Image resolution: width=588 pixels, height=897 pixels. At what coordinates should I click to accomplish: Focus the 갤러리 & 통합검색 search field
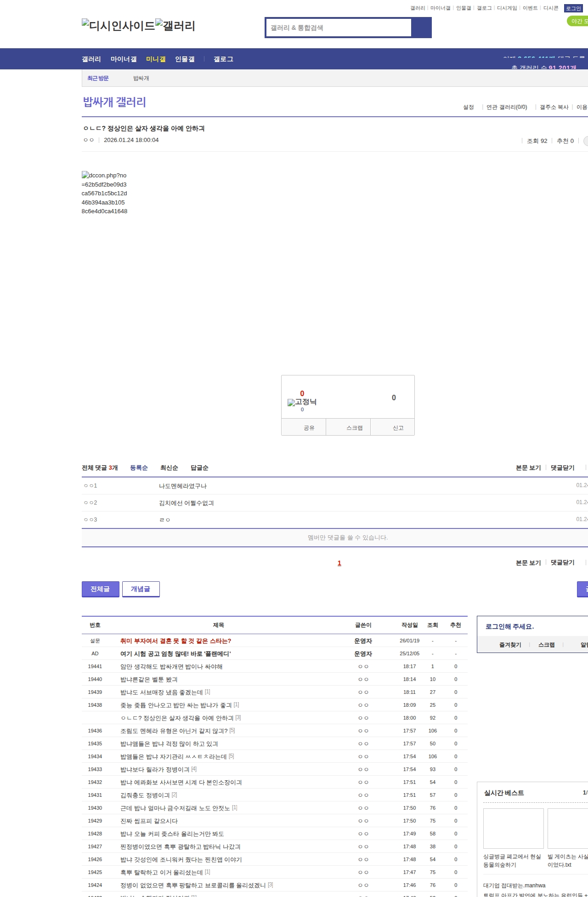click(x=339, y=28)
